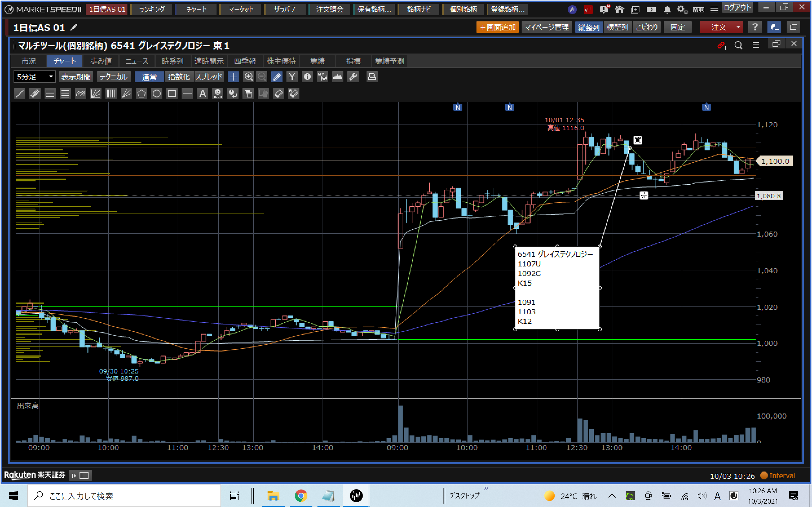Print the chart with printer icon
Viewport: 812px width, 507px height.
(372, 77)
